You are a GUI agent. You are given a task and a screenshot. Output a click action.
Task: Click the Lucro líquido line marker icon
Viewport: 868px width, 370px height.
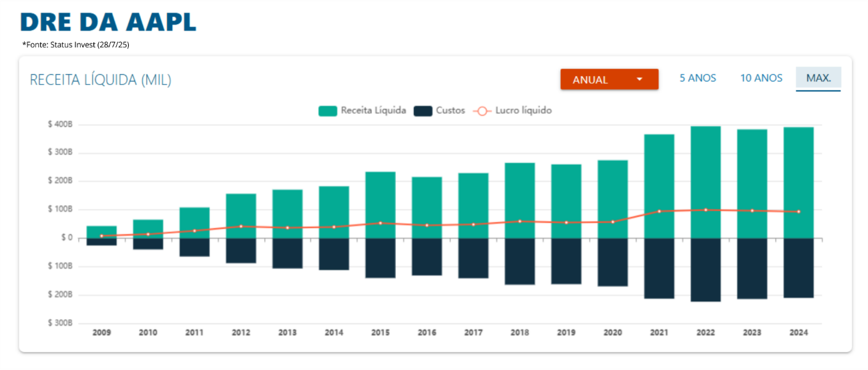tap(482, 111)
